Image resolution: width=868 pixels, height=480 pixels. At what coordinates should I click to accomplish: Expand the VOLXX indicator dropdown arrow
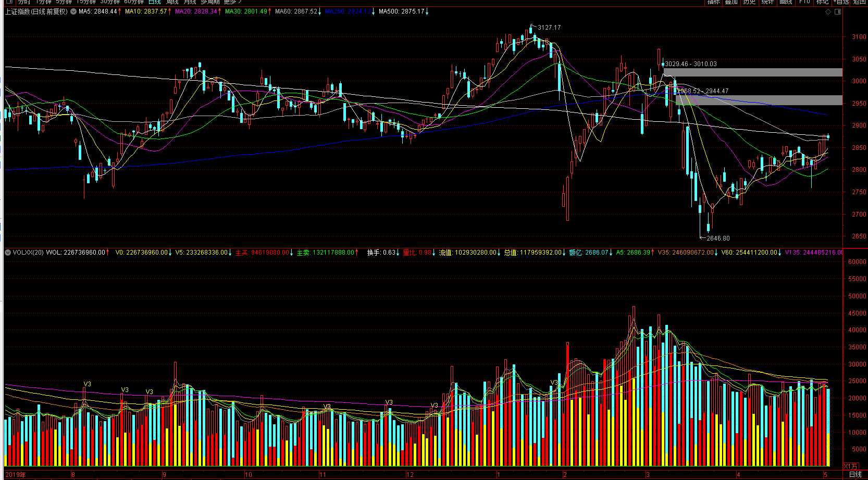click(x=8, y=252)
